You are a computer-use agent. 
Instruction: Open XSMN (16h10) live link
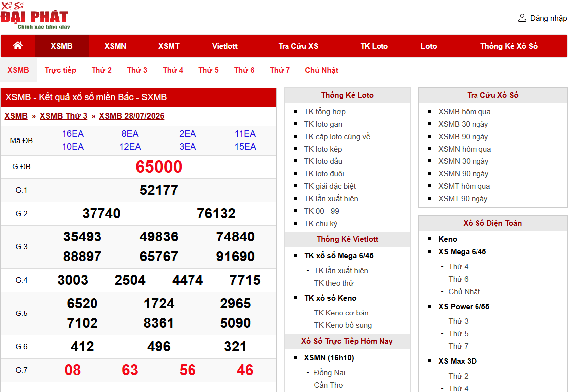[x=329, y=358]
